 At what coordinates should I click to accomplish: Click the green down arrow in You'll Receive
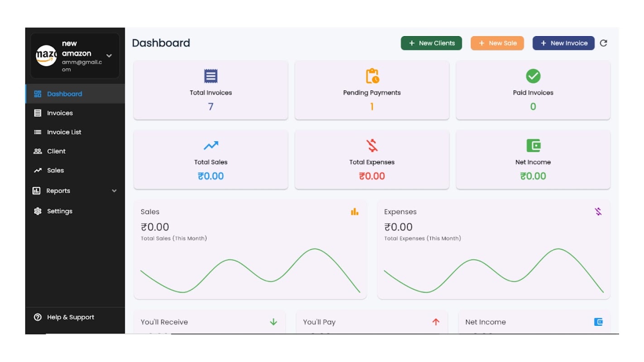(x=274, y=322)
